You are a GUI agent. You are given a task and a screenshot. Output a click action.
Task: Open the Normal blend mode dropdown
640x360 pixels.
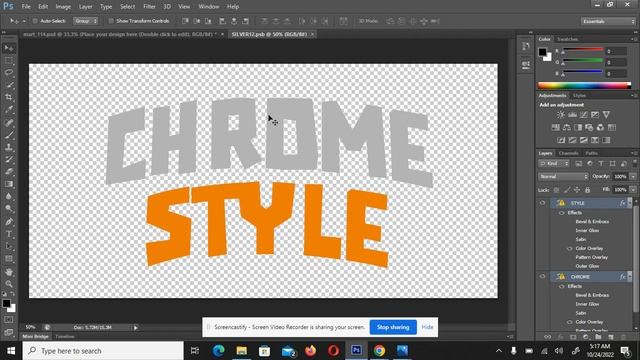[x=563, y=177]
